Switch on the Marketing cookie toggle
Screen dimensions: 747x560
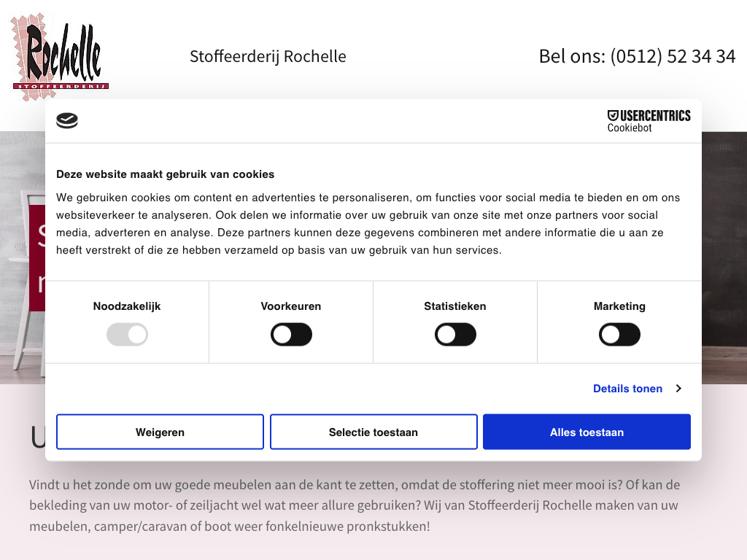(619, 335)
